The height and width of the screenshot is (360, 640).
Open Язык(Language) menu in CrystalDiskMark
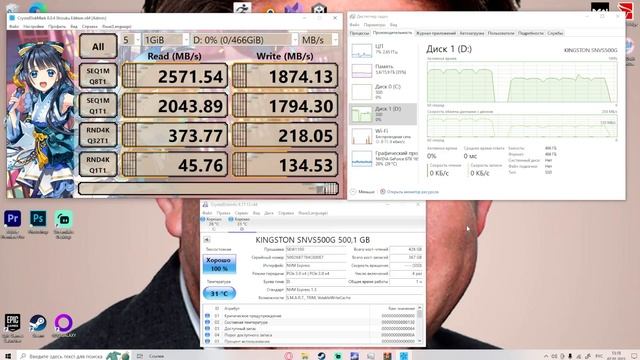tap(117, 27)
